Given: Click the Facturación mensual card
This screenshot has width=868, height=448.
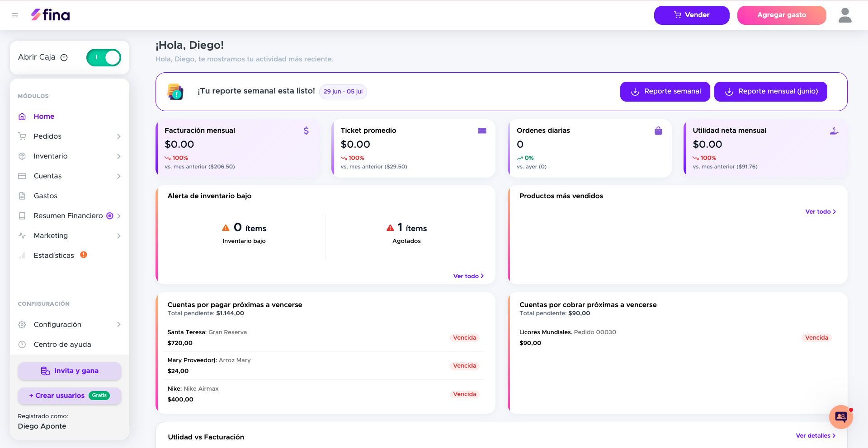Looking at the screenshot, I should coord(238,149).
